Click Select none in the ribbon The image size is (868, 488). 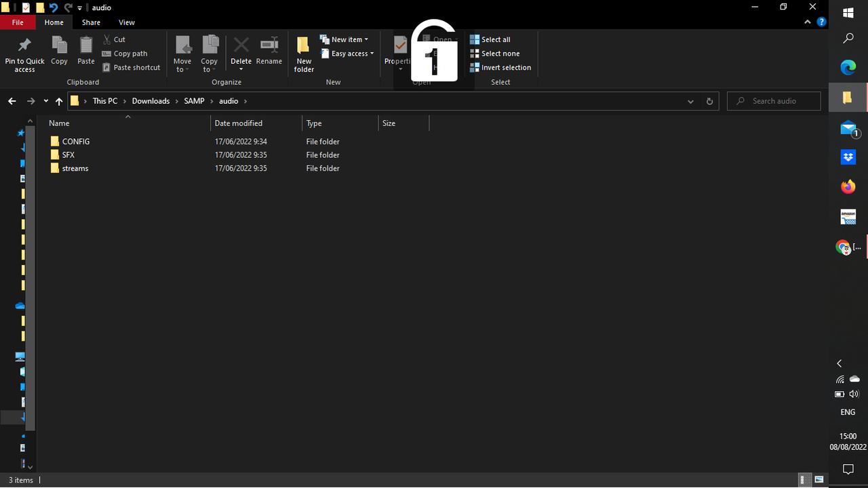(495, 54)
